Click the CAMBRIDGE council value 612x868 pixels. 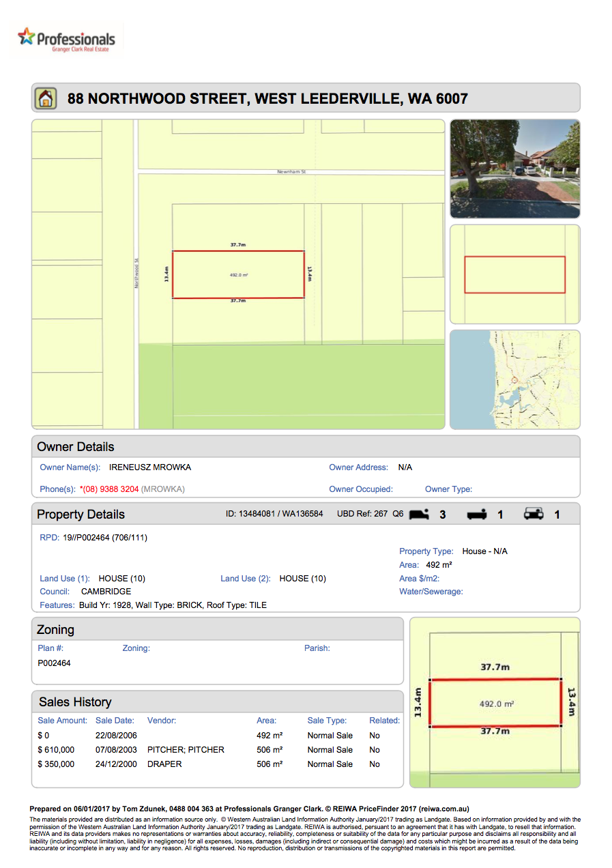click(106, 592)
